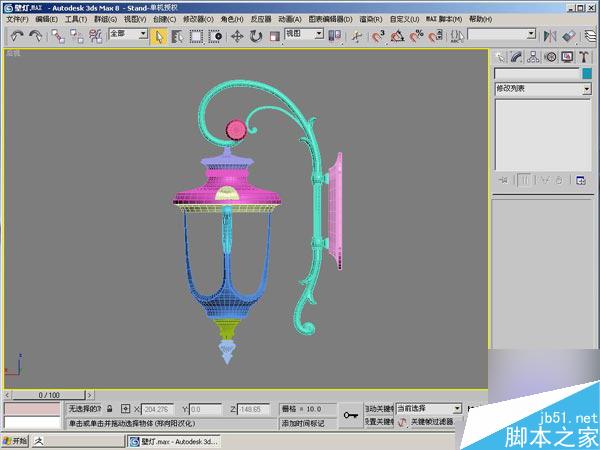Open the 文件(F) menu
The image size is (600, 450).
pyautogui.click(x=17, y=19)
